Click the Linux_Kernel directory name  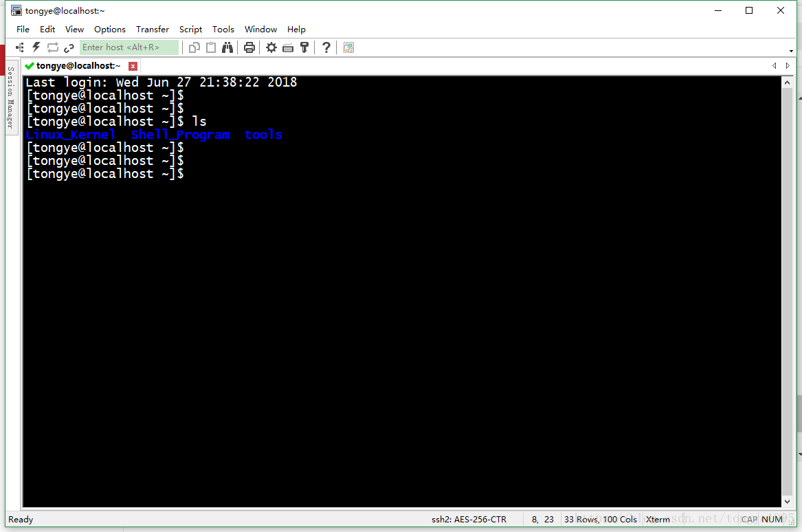[71, 135]
